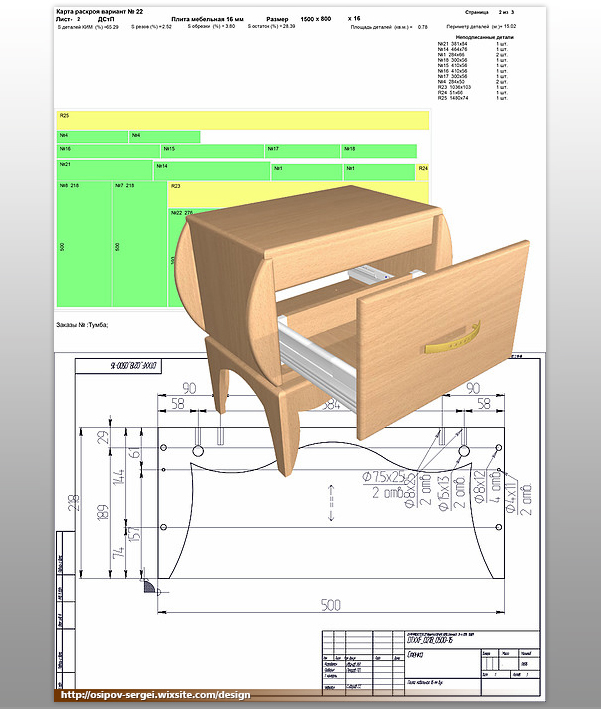Click the hole callout 'Φ7.5x25 2 отв'

(x=383, y=484)
